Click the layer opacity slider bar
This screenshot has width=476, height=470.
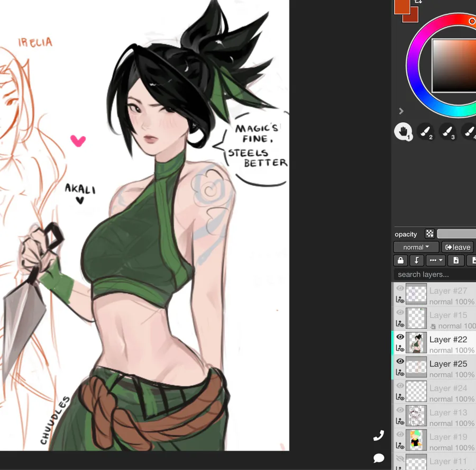(x=456, y=233)
